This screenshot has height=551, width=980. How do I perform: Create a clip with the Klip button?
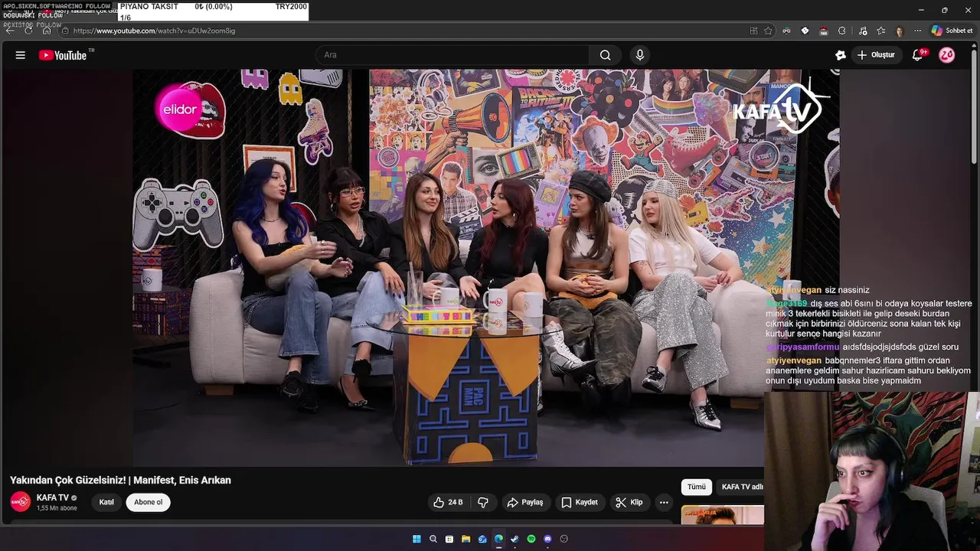pyautogui.click(x=629, y=502)
